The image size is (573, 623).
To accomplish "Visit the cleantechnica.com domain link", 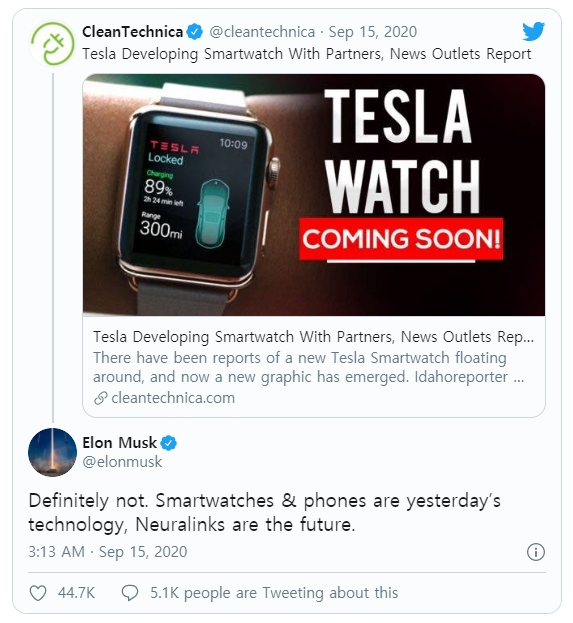I will click(x=173, y=398).
